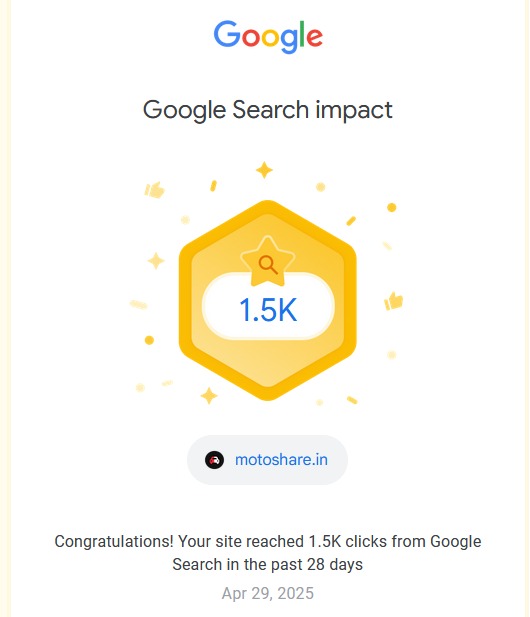Open the motoshare.in site link
530x617 pixels.
click(281, 460)
